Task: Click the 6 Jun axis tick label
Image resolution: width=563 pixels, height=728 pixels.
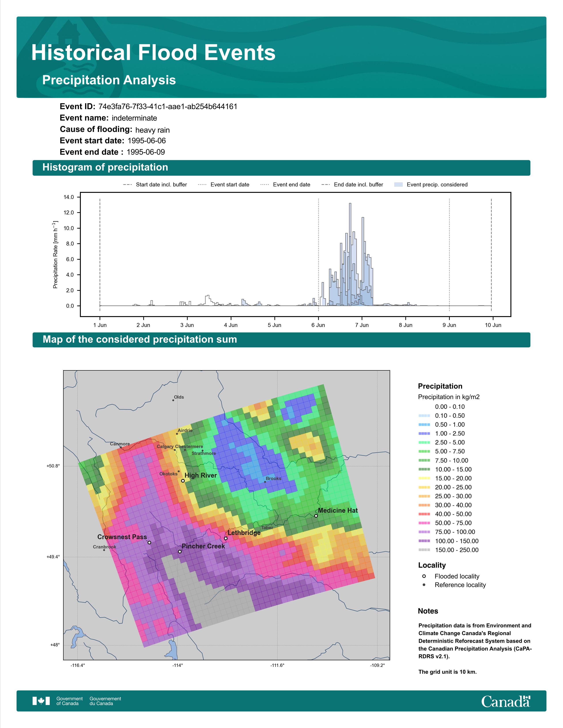Action: 318,325
